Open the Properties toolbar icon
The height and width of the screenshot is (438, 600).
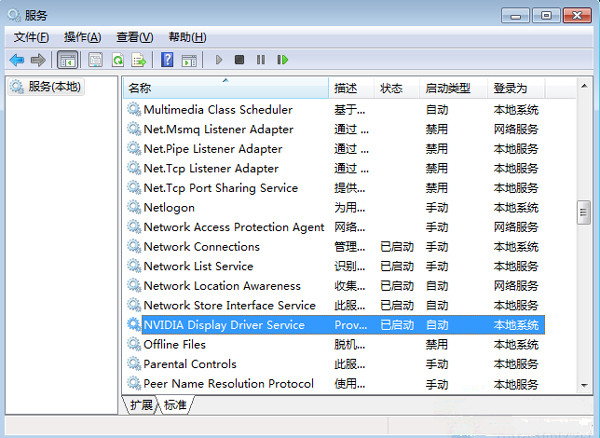(95, 60)
